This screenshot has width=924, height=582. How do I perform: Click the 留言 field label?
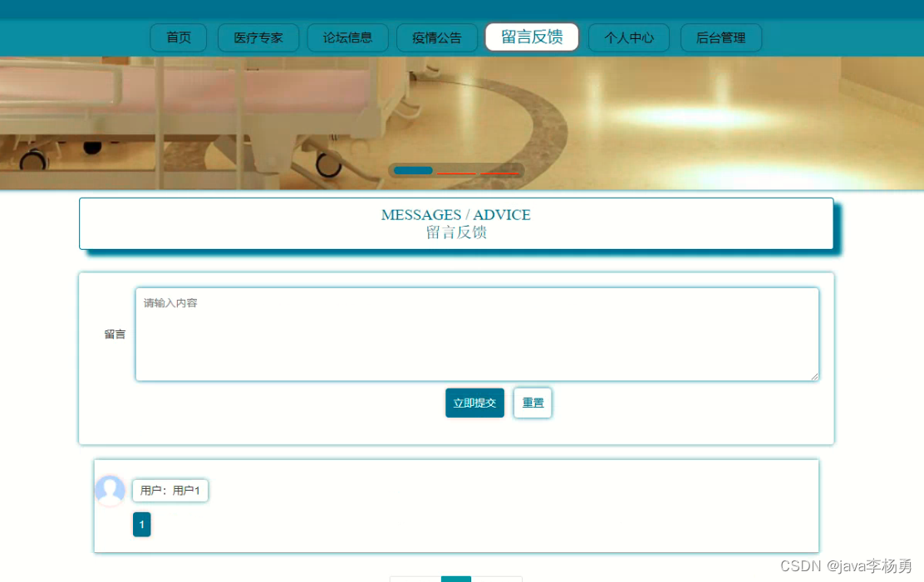pos(115,335)
